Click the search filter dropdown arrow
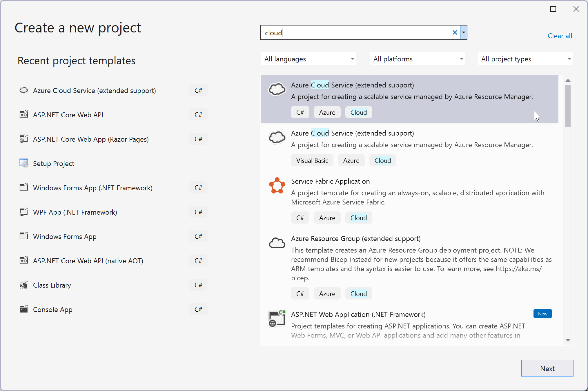The height and width of the screenshot is (391, 588). pos(464,33)
